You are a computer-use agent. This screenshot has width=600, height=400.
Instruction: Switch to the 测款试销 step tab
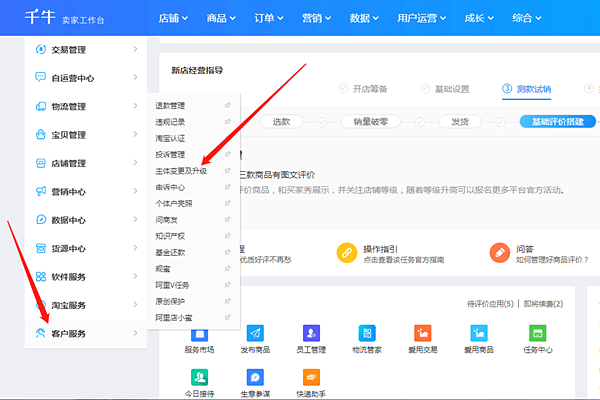[527, 89]
